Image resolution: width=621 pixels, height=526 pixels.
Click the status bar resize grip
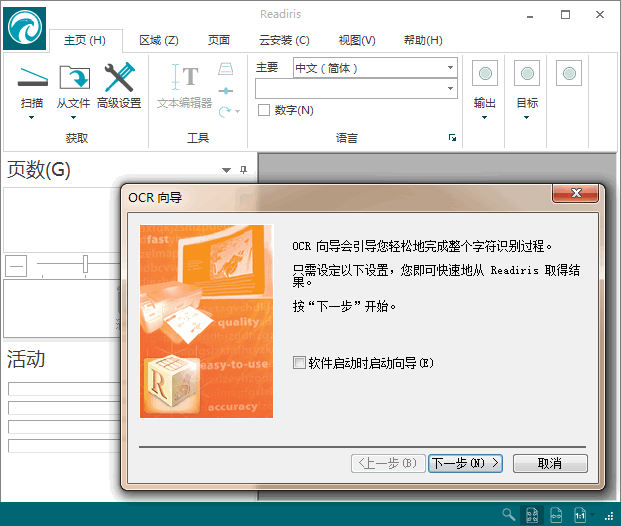tap(610, 516)
